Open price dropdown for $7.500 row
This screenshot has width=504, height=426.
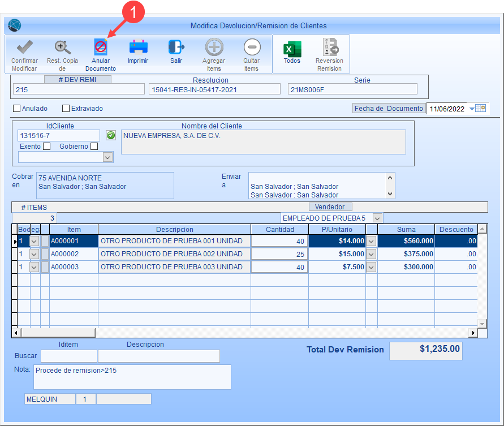pos(371,267)
